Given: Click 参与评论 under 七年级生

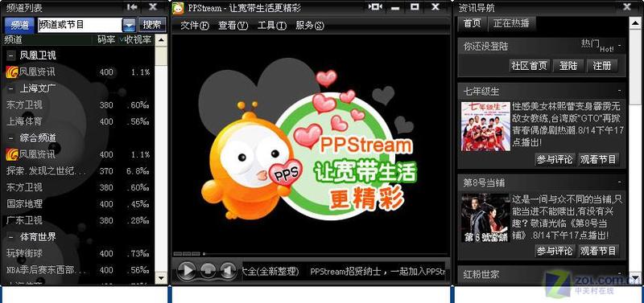Looking at the screenshot, I should 555,159.
